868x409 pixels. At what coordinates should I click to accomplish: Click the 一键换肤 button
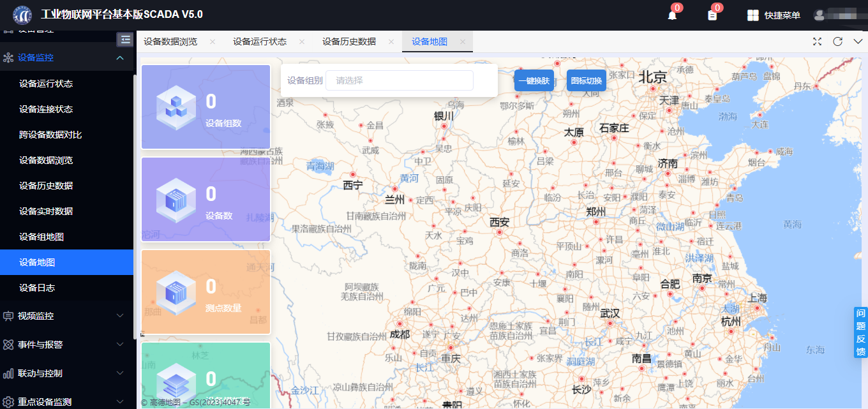point(534,81)
